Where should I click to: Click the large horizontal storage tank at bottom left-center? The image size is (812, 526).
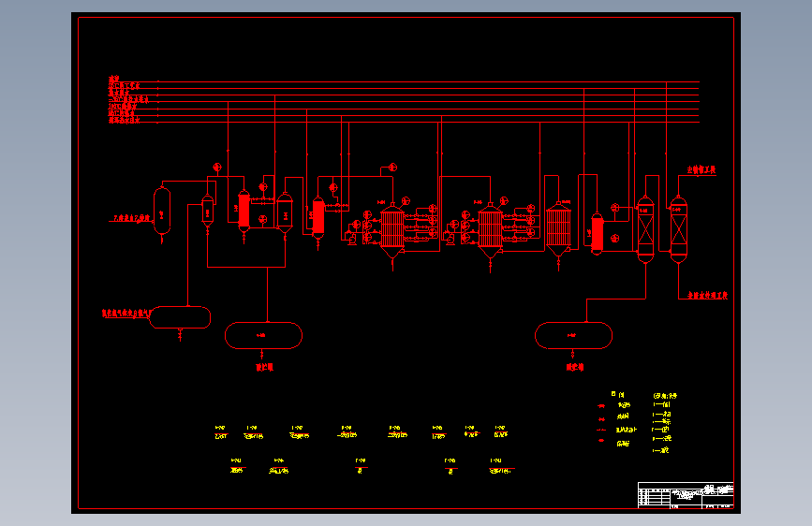tap(263, 335)
